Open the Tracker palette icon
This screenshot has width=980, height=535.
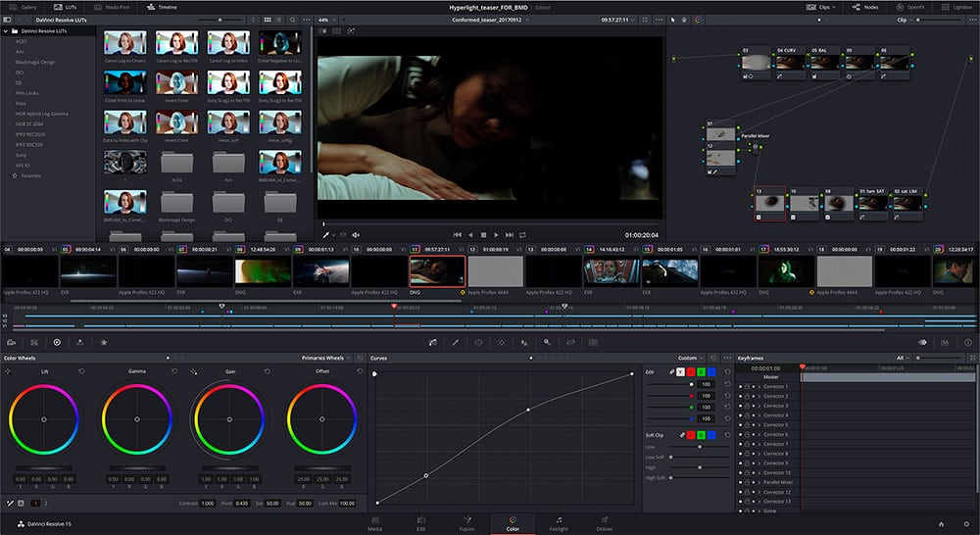(x=501, y=343)
